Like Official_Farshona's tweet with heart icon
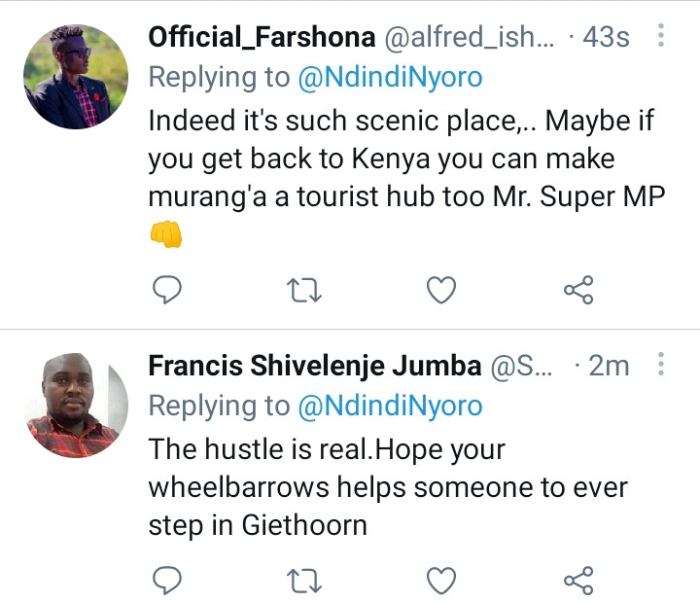Viewport: 700px width, 602px height. pos(441,290)
